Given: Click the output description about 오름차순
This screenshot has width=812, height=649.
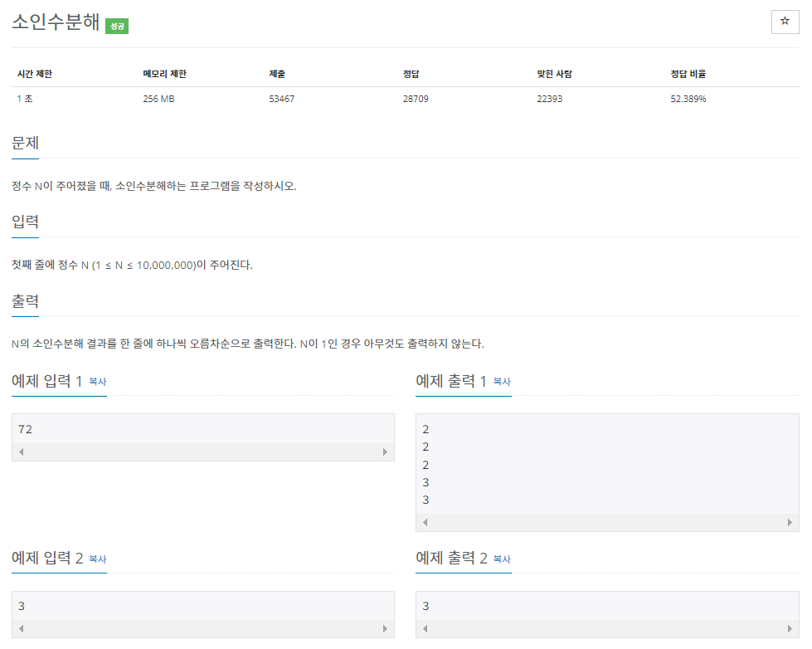Looking at the screenshot, I should pos(247,344).
